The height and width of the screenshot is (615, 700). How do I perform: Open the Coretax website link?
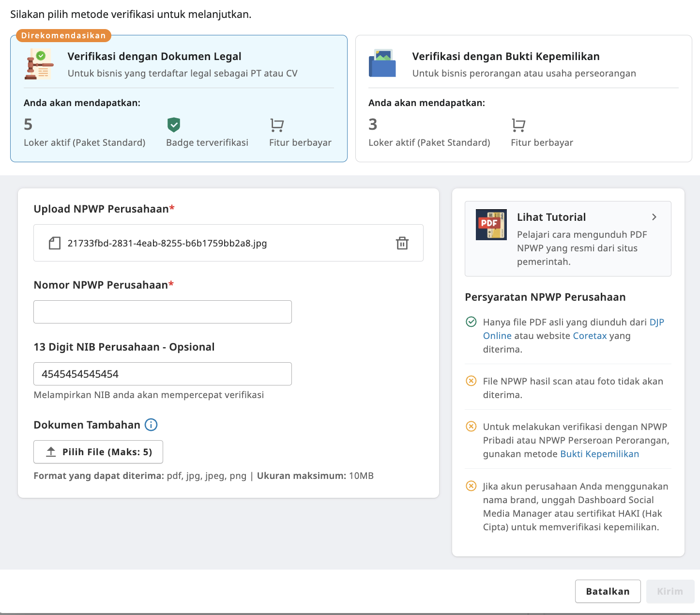tap(590, 336)
